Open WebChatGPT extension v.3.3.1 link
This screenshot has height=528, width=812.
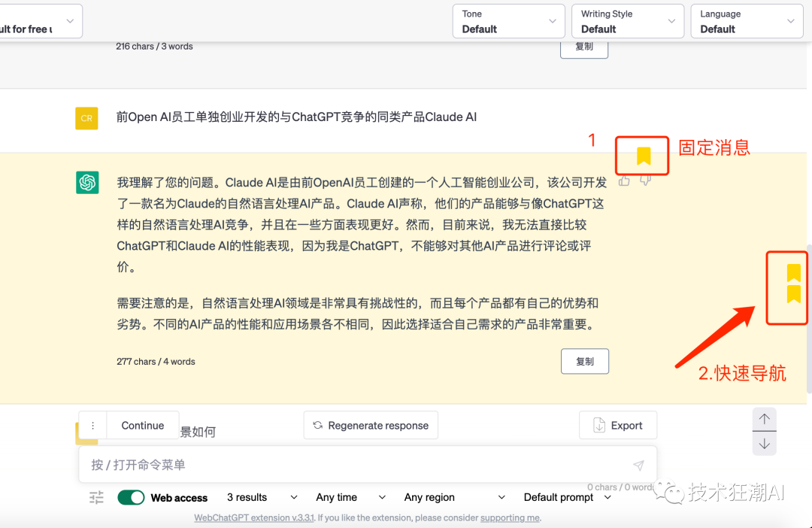pyautogui.click(x=254, y=517)
